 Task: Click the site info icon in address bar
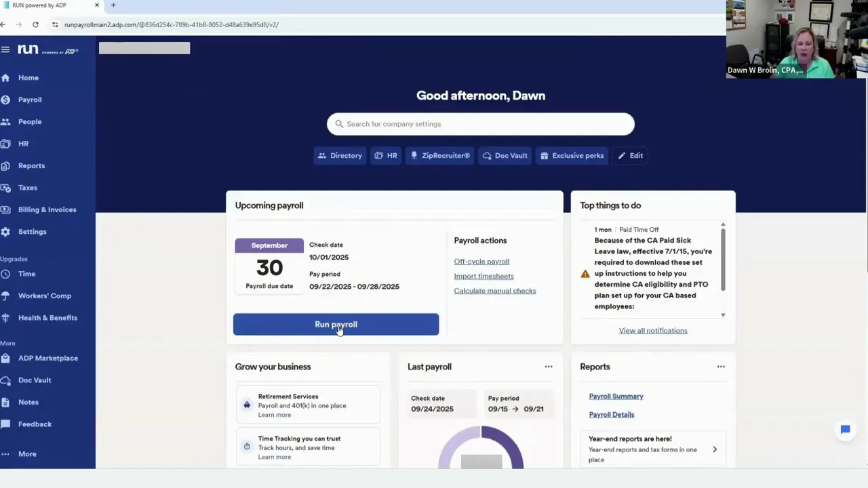point(55,24)
